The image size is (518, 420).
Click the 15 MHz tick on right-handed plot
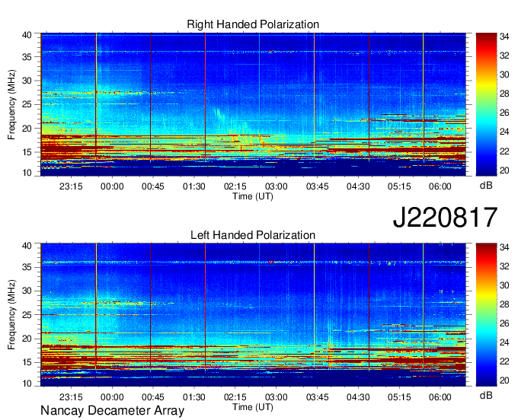click(x=27, y=152)
